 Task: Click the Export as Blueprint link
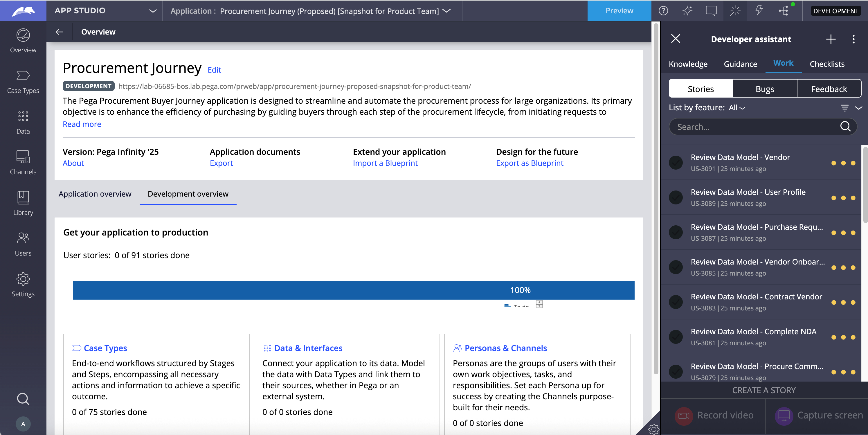click(x=529, y=163)
